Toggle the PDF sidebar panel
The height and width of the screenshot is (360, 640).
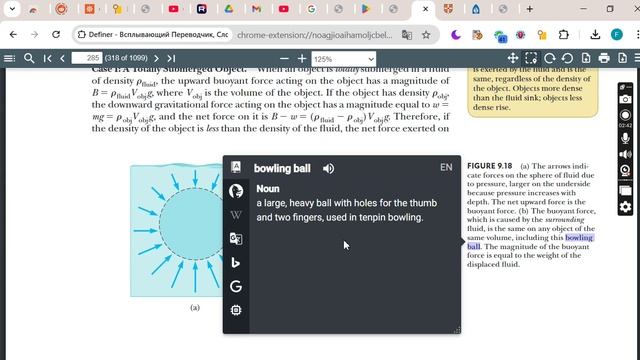[9, 58]
